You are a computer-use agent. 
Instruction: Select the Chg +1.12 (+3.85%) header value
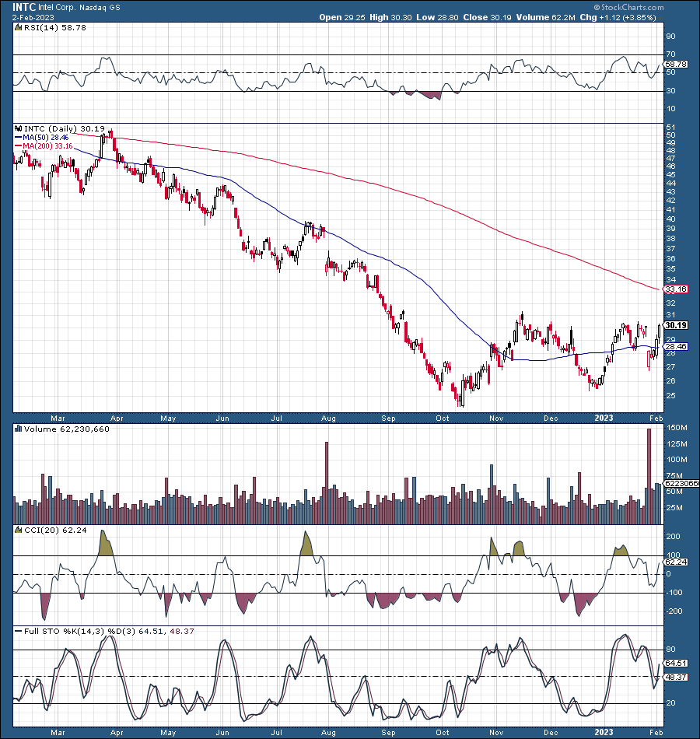pyautogui.click(x=618, y=17)
